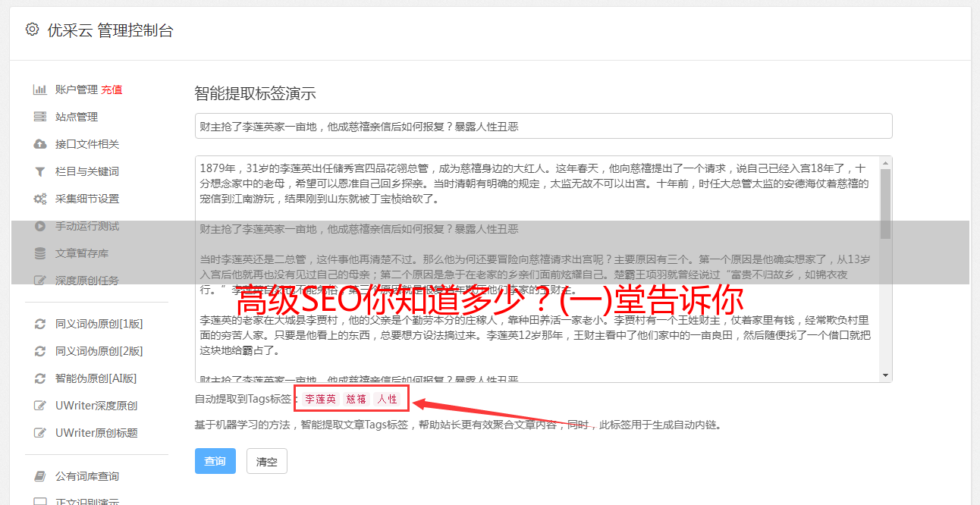Open UWriter深度原创 page
The width and height of the screenshot is (980, 505).
point(96,406)
